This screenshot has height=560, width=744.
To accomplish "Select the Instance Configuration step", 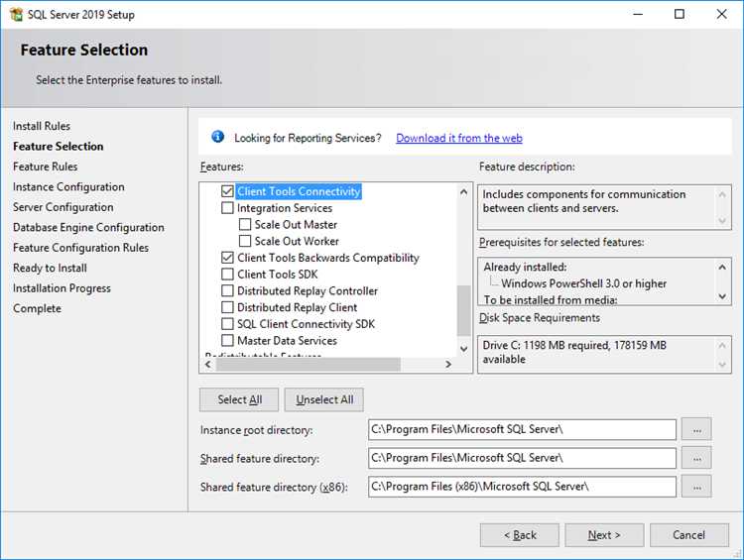I will tap(68, 187).
